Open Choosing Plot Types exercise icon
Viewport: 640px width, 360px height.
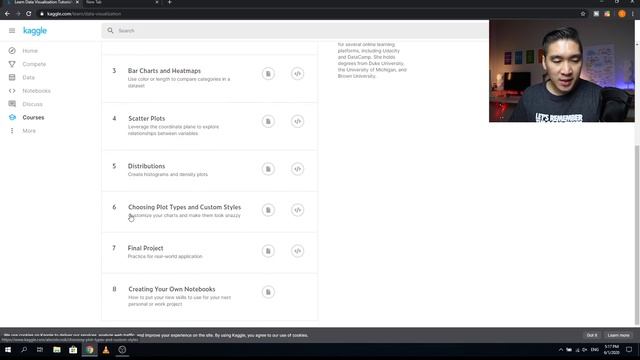click(x=297, y=210)
